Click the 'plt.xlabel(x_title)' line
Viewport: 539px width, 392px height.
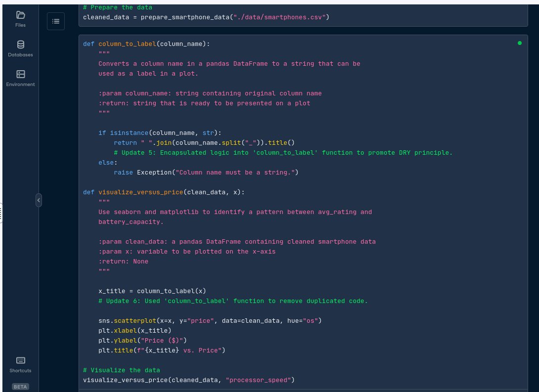pyautogui.click(x=135, y=331)
